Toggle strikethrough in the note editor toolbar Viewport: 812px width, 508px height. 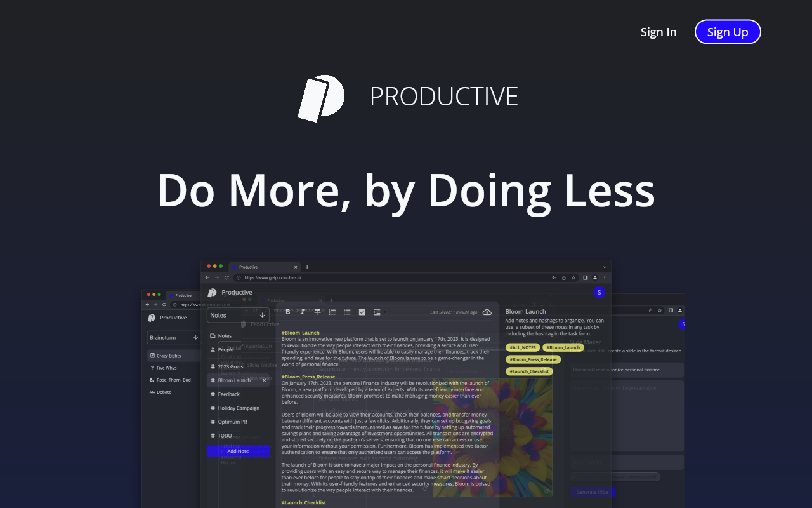point(318,312)
